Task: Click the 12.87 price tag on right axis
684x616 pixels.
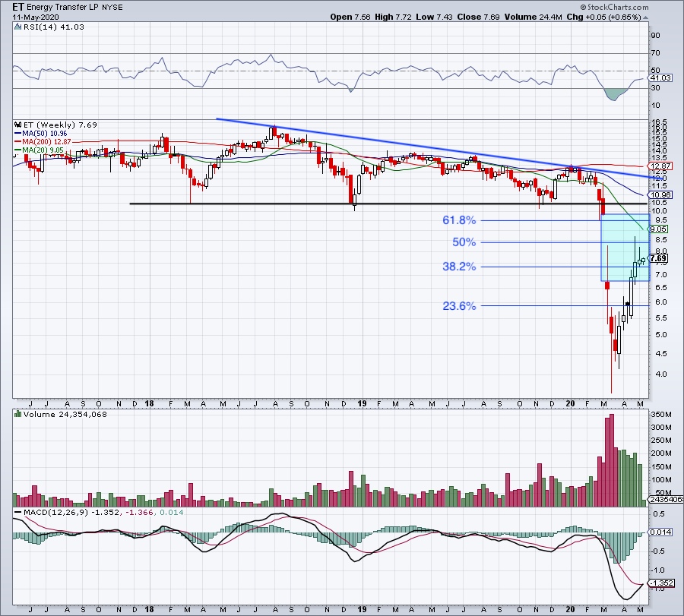Action: 660,166
